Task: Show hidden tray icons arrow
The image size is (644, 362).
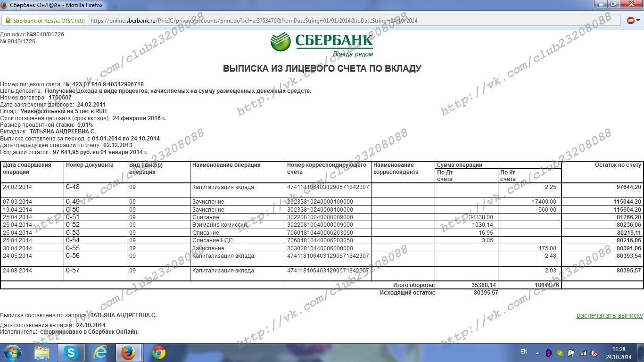Action: tap(537, 353)
